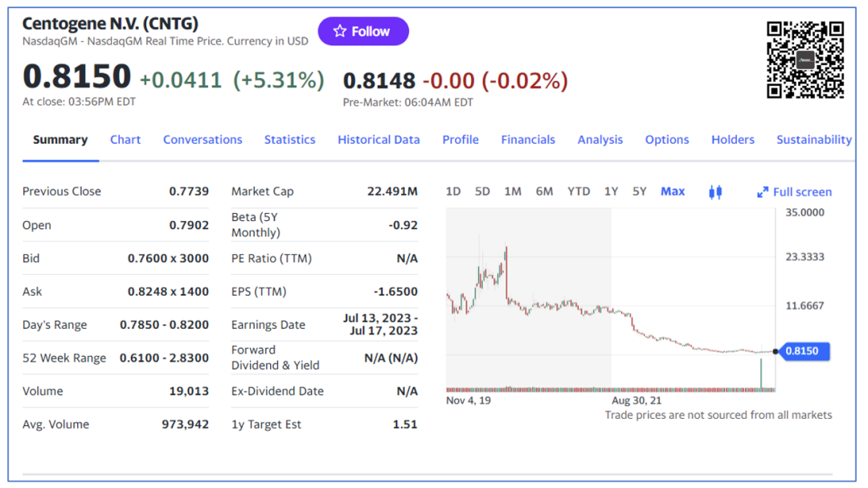
Task: Choose the Max chart range
Action: (673, 191)
